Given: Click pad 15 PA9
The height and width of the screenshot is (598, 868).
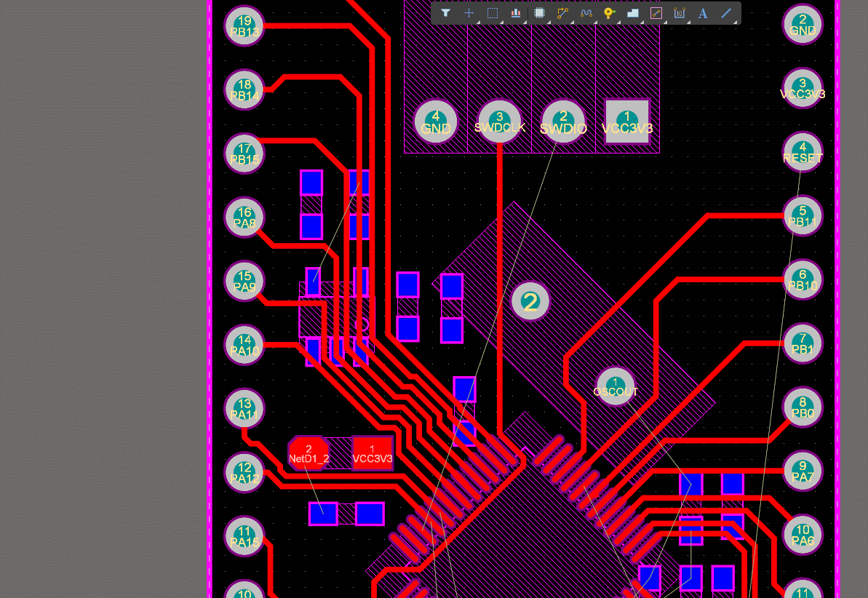Looking at the screenshot, I should (244, 281).
